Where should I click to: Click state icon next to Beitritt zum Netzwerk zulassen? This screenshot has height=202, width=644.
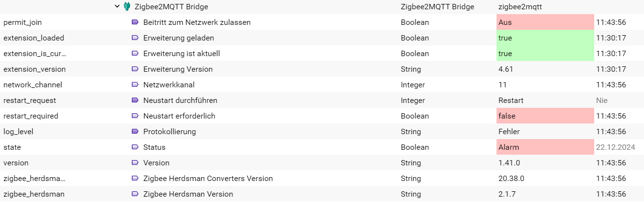[135, 22]
